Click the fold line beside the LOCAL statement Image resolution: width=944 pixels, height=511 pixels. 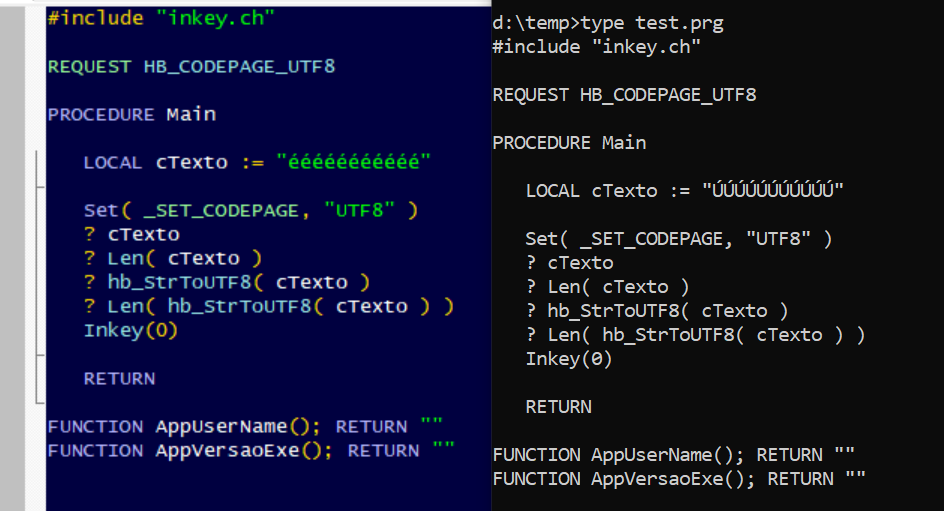[x=36, y=164]
